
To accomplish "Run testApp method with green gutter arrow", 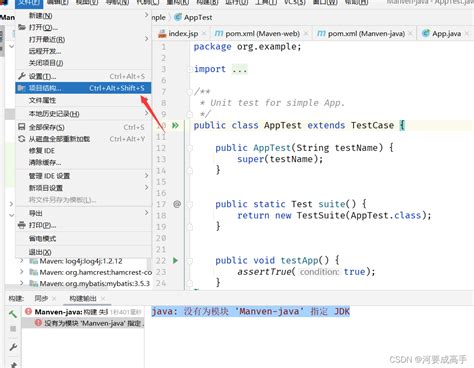I will 175,260.
